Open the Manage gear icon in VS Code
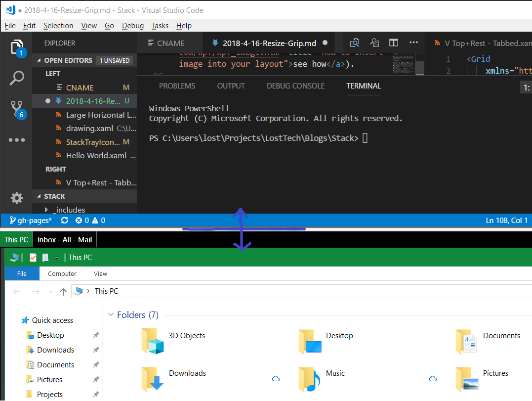 pos(17,198)
